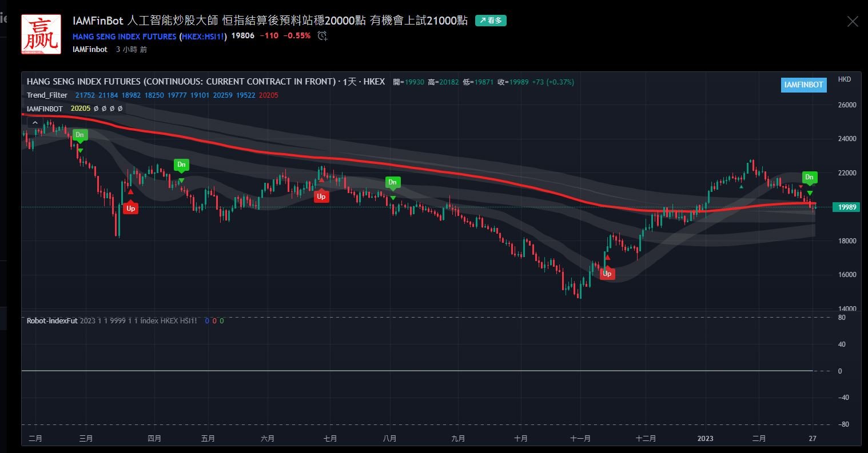
Task: Collapse the indicator legend chevron
Action: [x=35, y=122]
